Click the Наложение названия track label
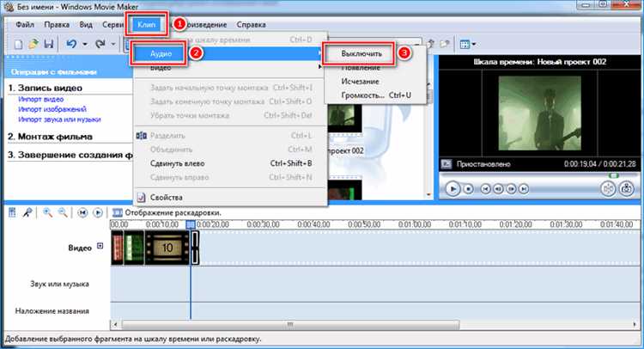 pos(52,311)
